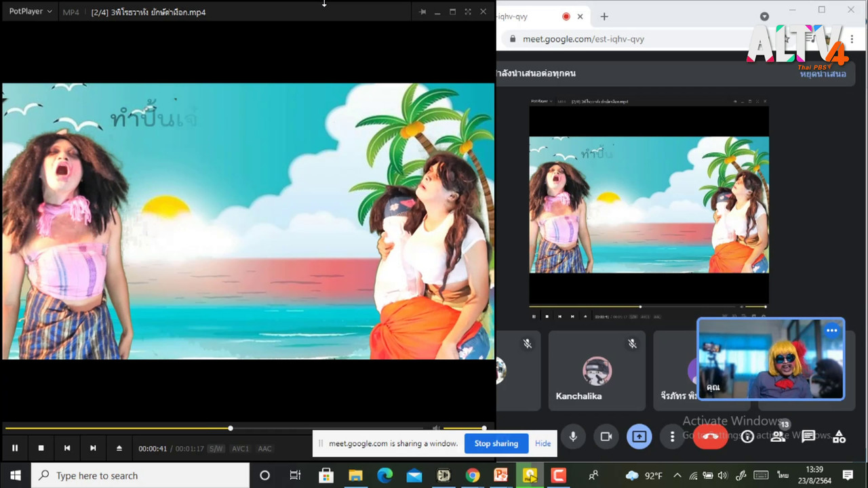Click the PotPlayer seek bar handle
This screenshot has height=488, width=868.
231,428
